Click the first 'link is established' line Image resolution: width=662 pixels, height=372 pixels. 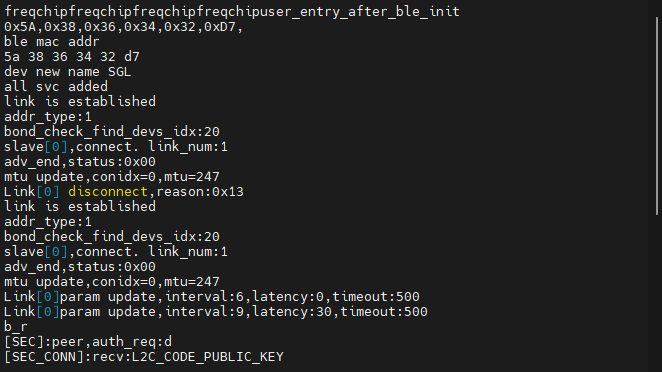pos(80,102)
